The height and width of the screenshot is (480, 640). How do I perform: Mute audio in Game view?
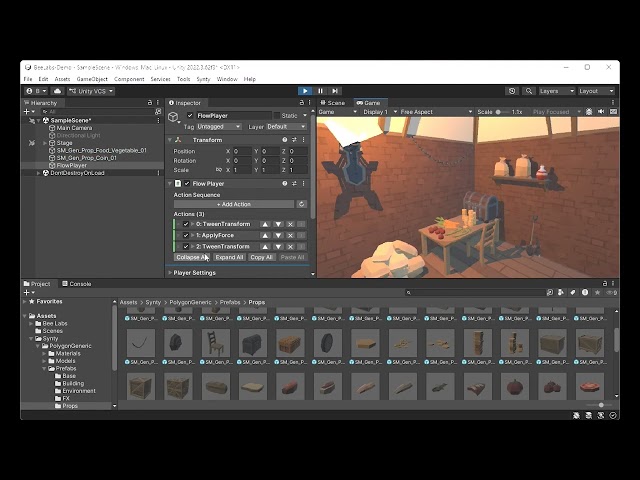tap(601, 112)
